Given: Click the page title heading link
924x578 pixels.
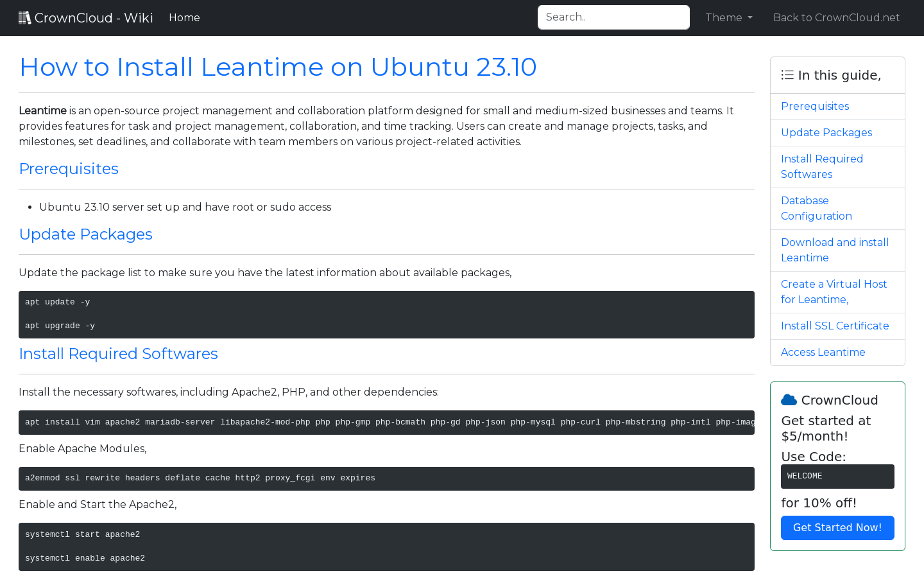Looking at the screenshot, I should tap(278, 67).
